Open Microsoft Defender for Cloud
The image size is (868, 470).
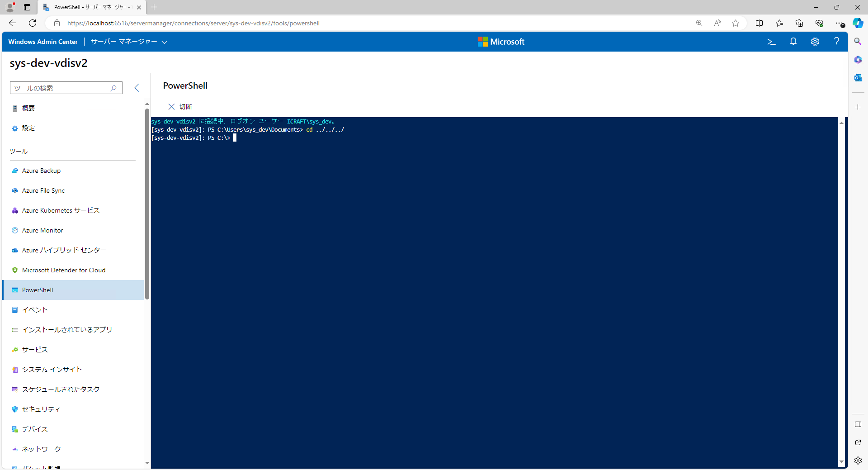[x=72, y=270]
